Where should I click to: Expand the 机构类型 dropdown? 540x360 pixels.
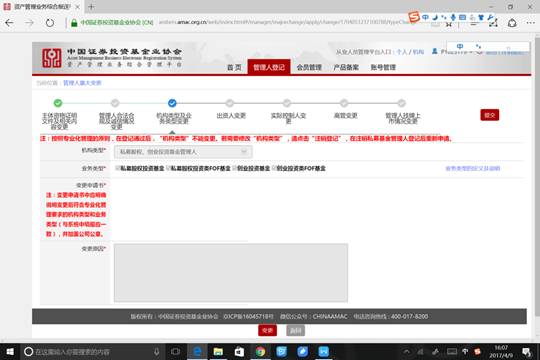click(x=183, y=152)
